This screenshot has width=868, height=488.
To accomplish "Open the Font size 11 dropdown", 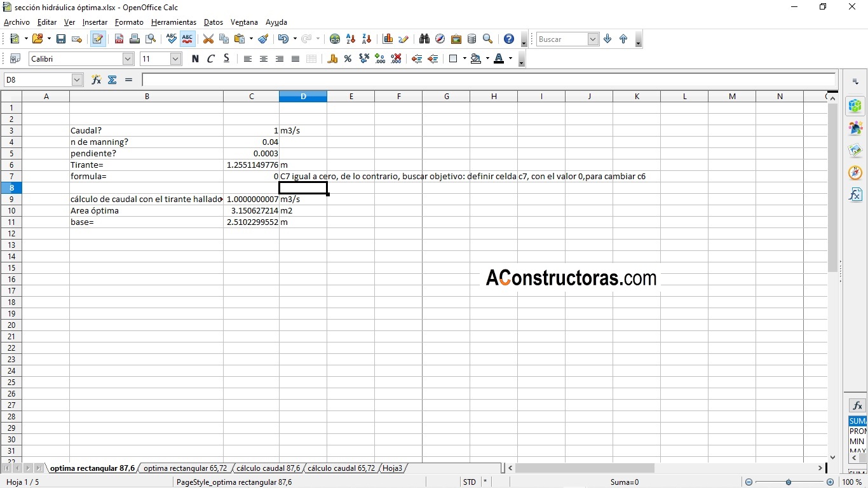I will point(176,59).
